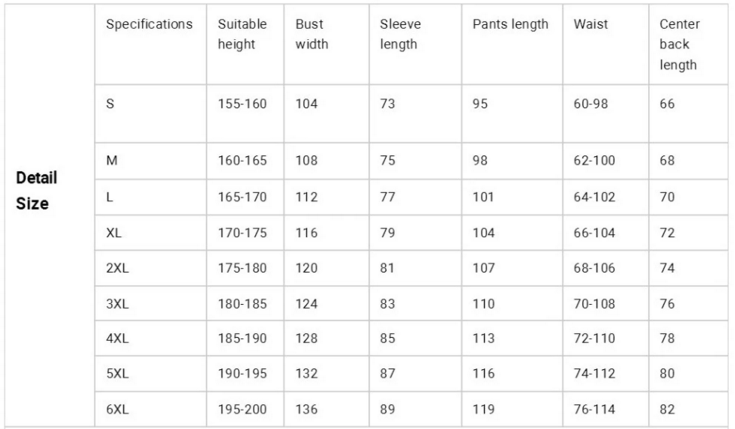
Task: Click the height range 155-160 cell
Action: pos(243,104)
